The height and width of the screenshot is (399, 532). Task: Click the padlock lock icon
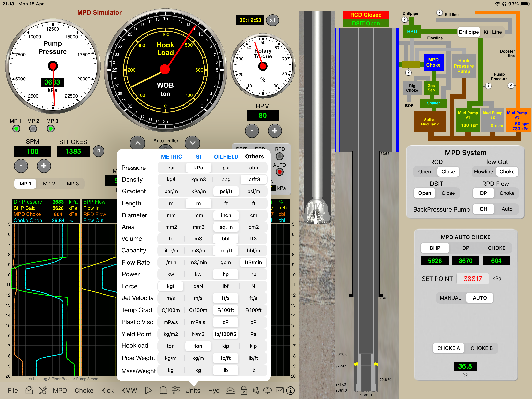pos(244,390)
